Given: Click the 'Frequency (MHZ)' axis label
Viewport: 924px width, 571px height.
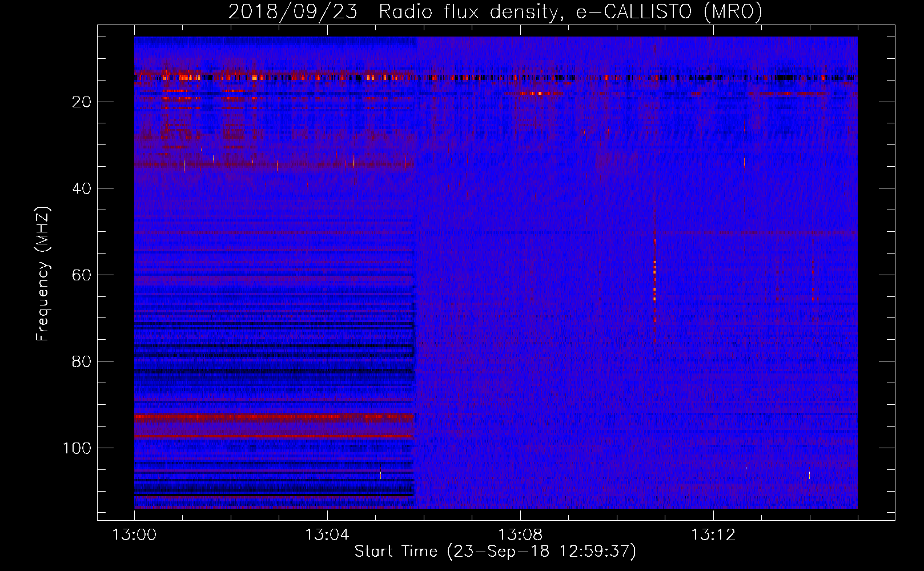Looking at the screenshot, I should [x=43, y=274].
